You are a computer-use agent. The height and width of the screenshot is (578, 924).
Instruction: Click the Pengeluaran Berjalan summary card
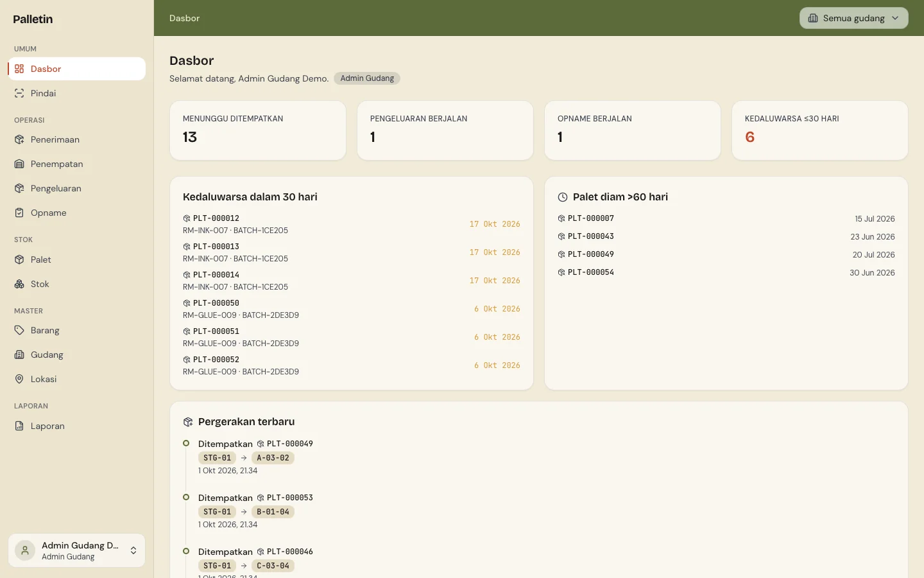click(x=445, y=130)
